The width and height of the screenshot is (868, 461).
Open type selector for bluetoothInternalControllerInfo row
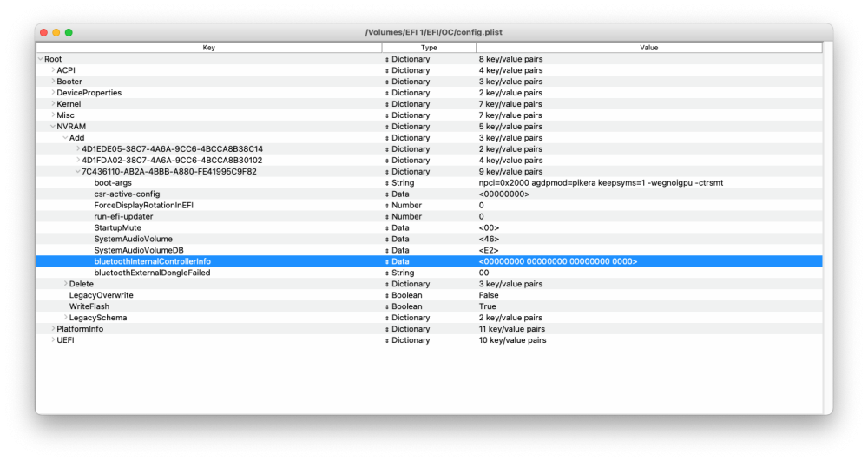387,261
